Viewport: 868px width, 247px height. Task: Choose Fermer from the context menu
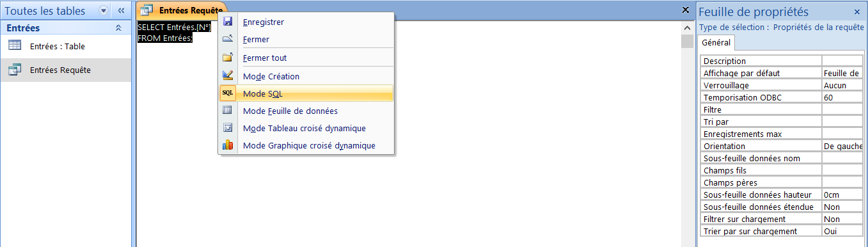coord(306,39)
